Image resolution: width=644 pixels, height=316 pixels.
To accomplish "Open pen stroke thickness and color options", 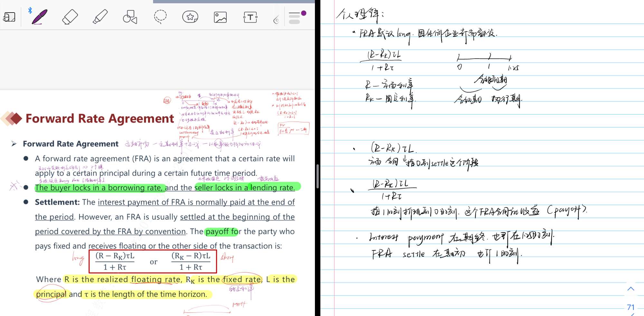I will click(x=294, y=18).
